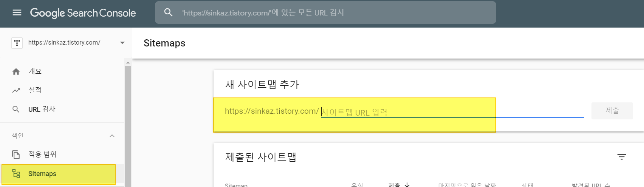Click the pages icon beside 적용 범위
This screenshot has height=187, width=644.
pyautogui.click(x=16, y=155)
